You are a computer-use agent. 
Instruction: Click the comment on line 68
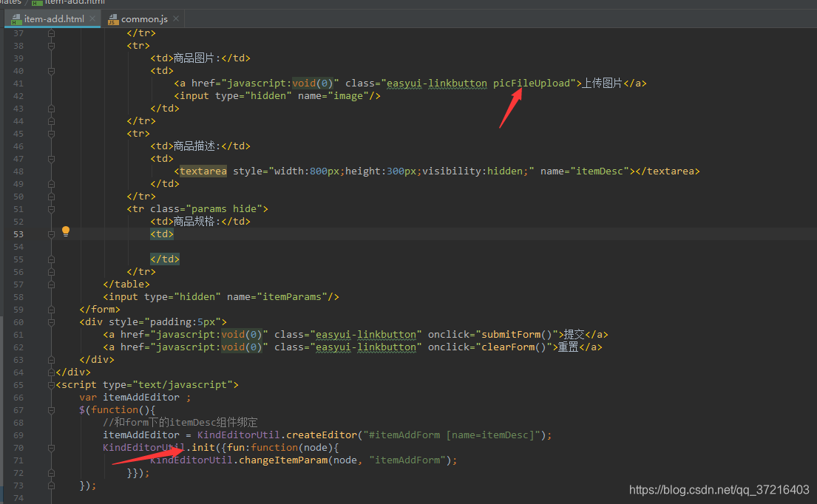tap(180, 423)
